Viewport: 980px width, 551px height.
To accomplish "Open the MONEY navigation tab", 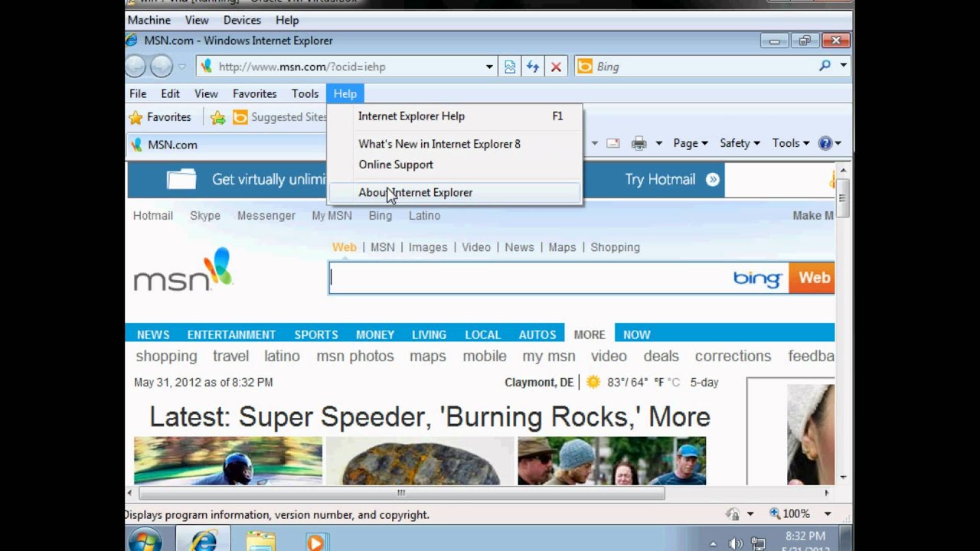I will point(375,334).
